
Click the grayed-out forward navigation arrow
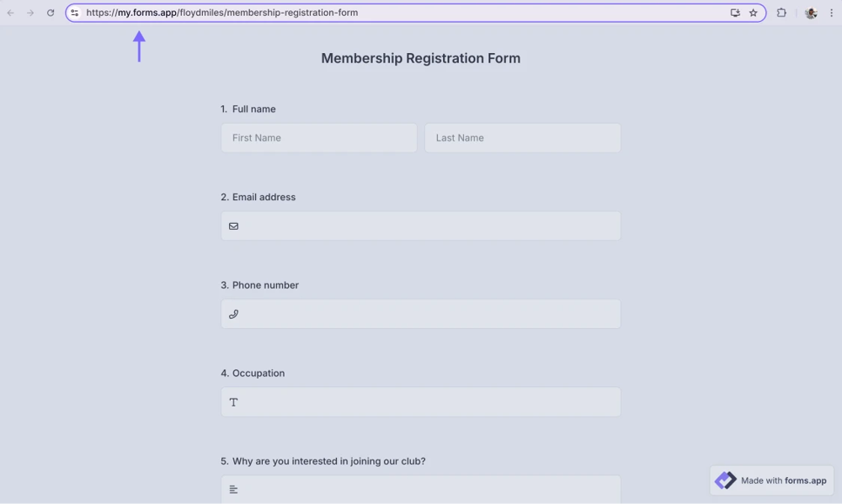click(30, 13)
